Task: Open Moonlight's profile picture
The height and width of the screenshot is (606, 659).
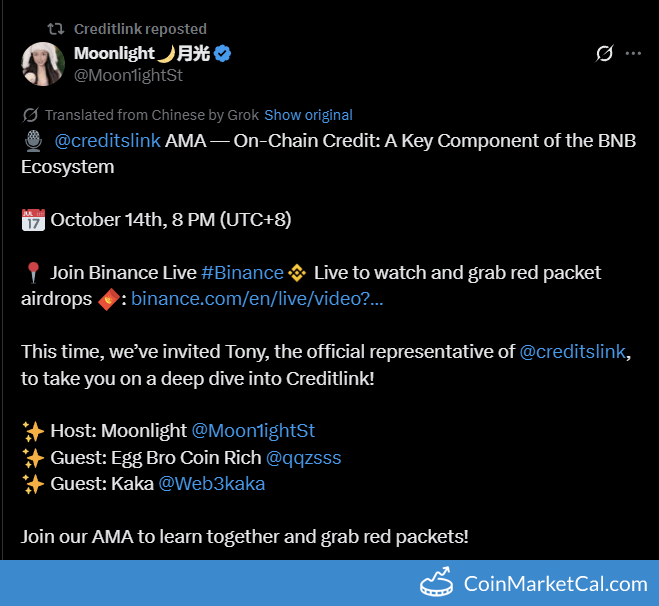Action: 43,64
